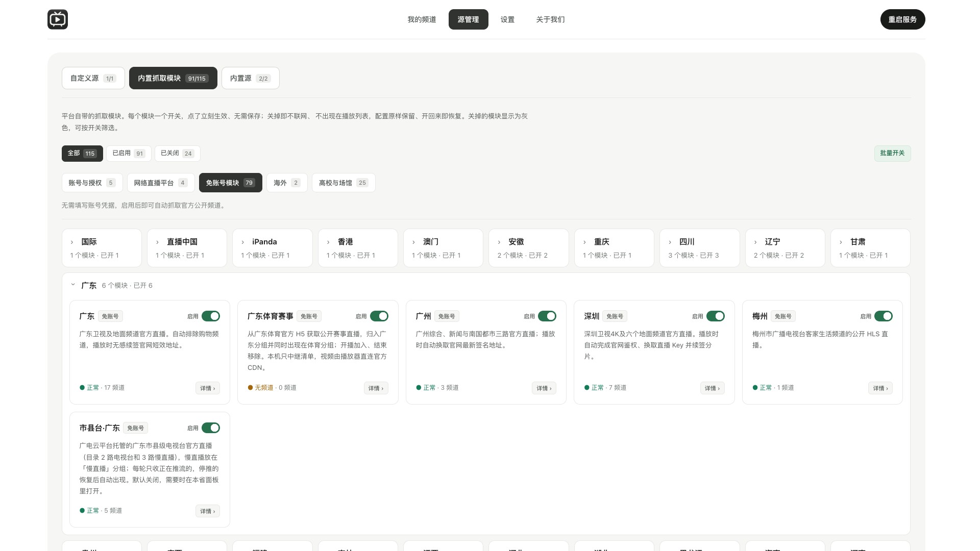Toggle the 广东 module enable switch
980x551 pixels.
[x=211, y=316]
